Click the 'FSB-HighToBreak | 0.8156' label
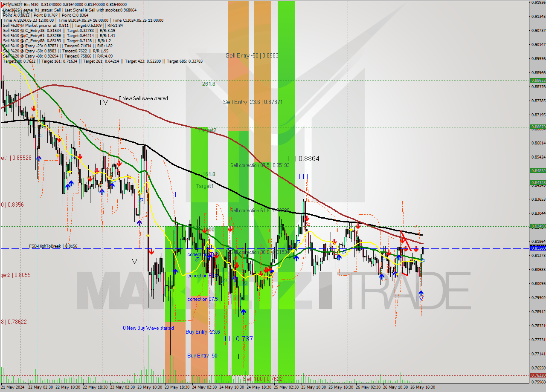This screenshot has width=546, height=392. coord(53,246)
